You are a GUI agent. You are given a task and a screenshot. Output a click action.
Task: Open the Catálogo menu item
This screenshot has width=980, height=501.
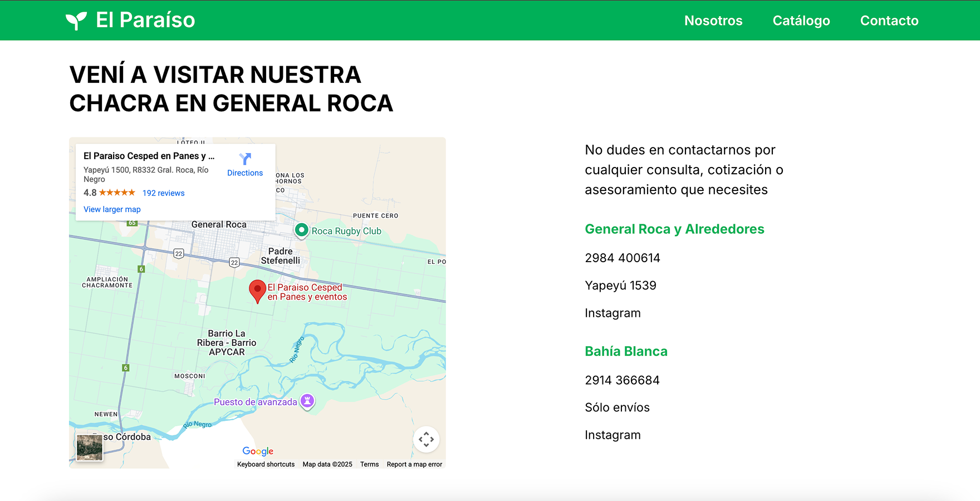(x=801, y=21)
